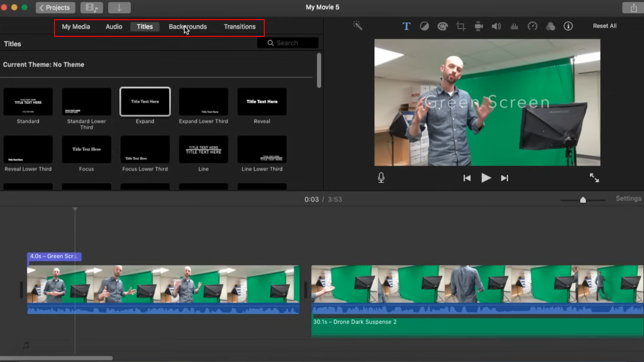644x362 pixels.
Task: Open the clip filter and audio effects icon
Action: pyautogui.click(x=550, y=26)
